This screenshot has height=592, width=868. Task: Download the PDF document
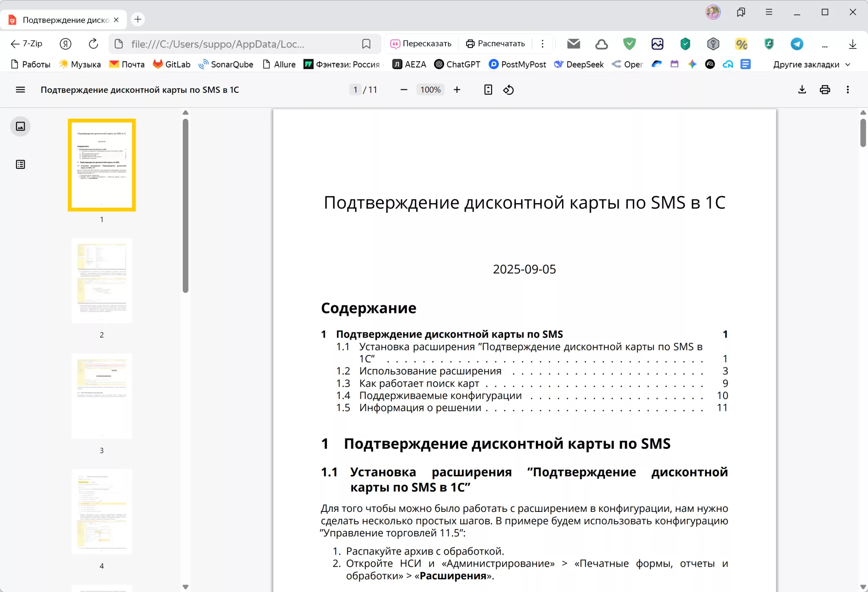tap(802, 90)
